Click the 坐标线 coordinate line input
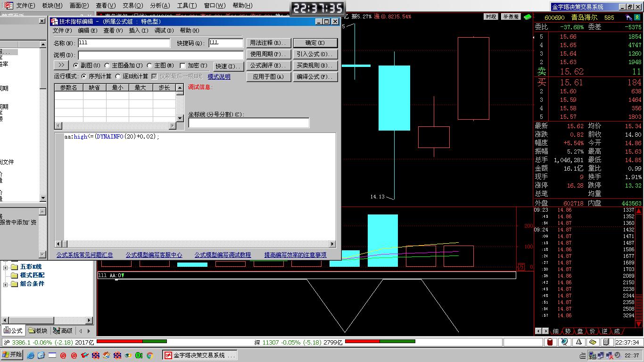Screen dimensions: 644x362 [x=249, y=123]
